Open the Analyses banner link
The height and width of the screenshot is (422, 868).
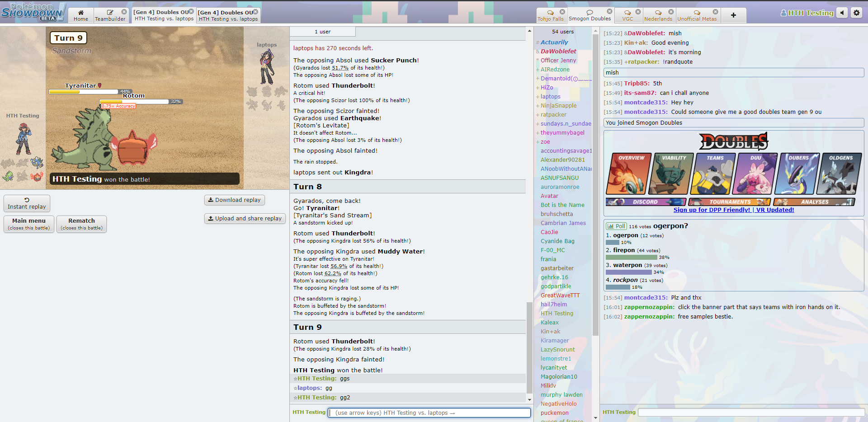pyautogui.click(x=814, y=202)
